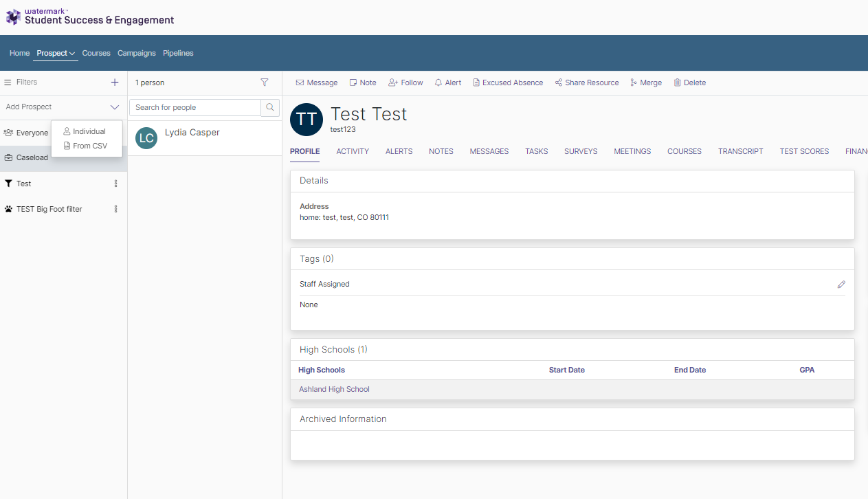Switch to the ACTIVITY tab
Screen dimensions: 868x499
click(353, 151)
